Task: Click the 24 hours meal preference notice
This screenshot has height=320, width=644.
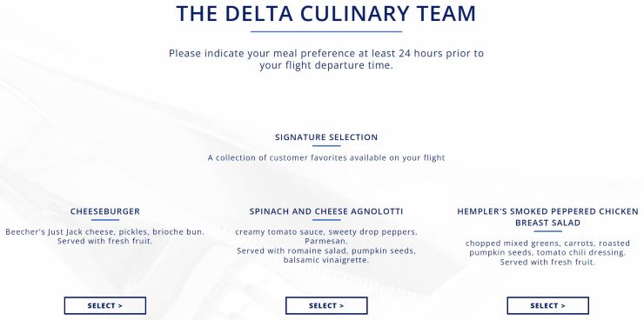Action: tap(326, 59)
